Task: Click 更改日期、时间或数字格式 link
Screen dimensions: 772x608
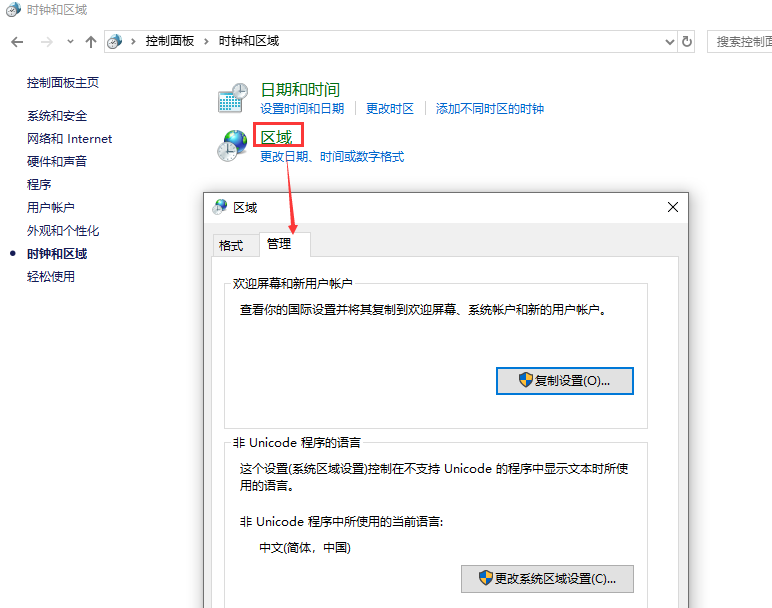Action: [332, 157]
